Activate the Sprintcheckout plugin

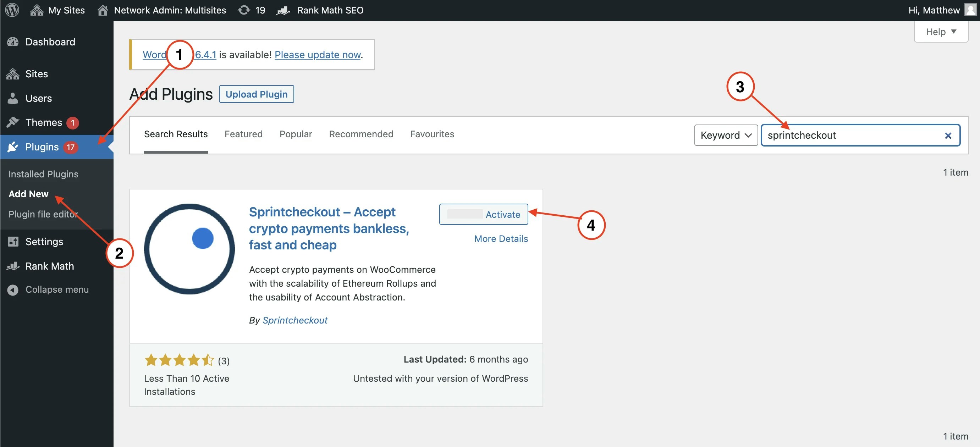[483, 214]
